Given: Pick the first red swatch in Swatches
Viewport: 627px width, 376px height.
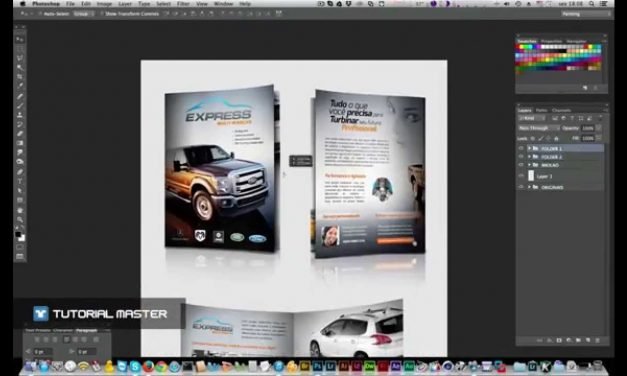Looking at the screenshot, I should click(x=517, y=47).
